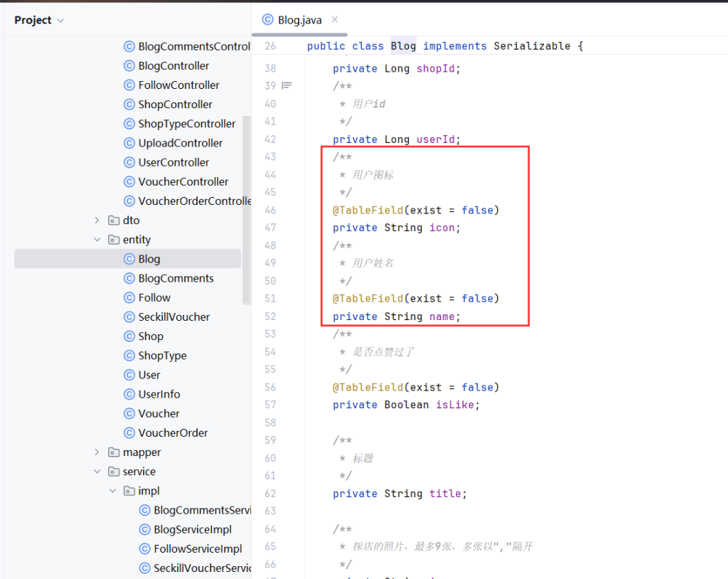The height and width of the screenshot is (579, 728).
Task: Click the class icon next to VoucherOrder
Action: (129, 432)
